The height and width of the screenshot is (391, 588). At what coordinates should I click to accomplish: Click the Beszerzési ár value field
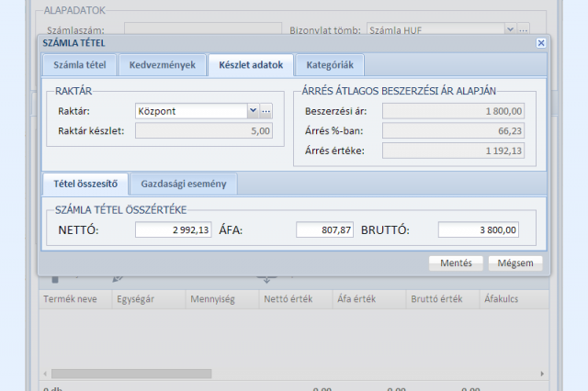[x=453, y=111]
